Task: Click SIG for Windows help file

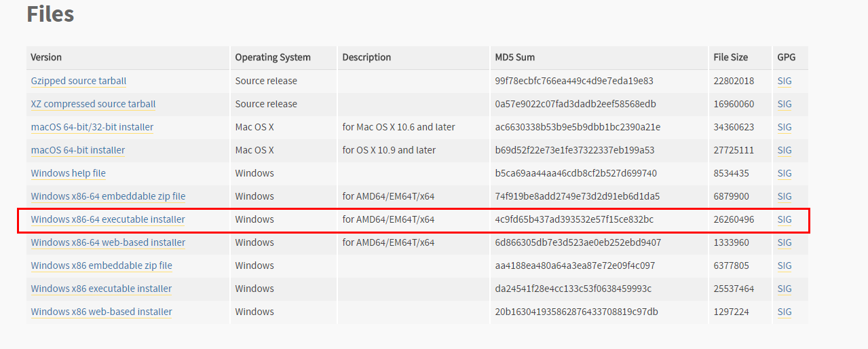Action: (x=785, y=173)
